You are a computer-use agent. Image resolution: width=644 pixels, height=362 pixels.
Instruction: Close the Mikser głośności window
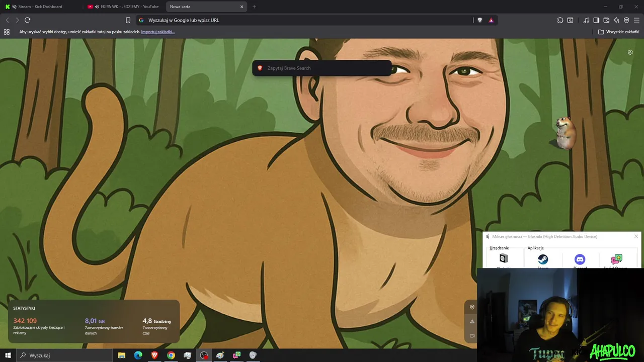pyautogui.click(x=636, y=236)
